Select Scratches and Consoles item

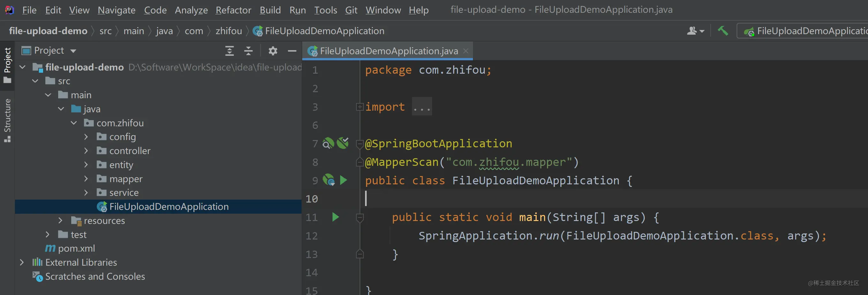(158, 277)
